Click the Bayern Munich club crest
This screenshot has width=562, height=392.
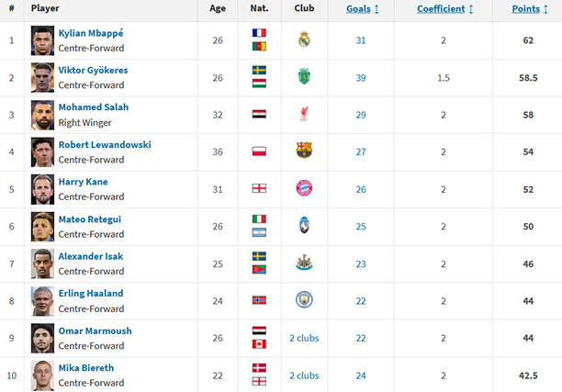click(x=305, y=188)
